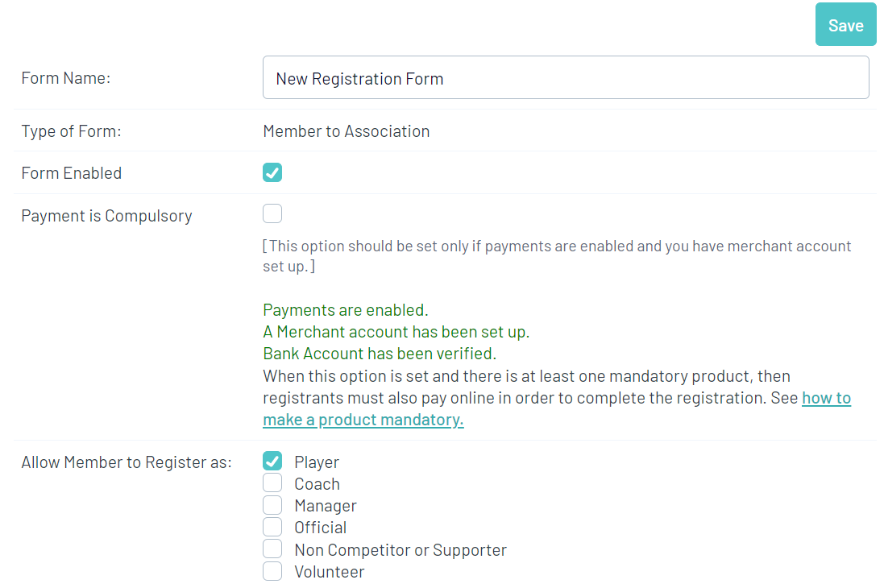Click the 'Allow Member to Register as:' label

point(126,462)
